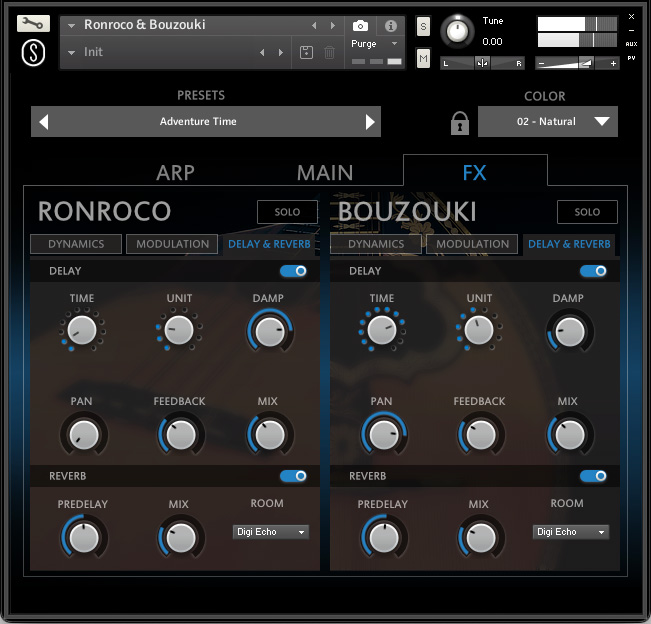This screenshot has height=624, width=651.
Task: Go to next preset with right arrow
Action: [x=370, y=122]
